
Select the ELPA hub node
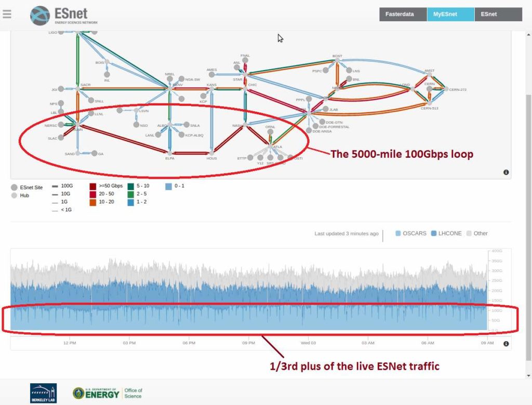point(170,153)
